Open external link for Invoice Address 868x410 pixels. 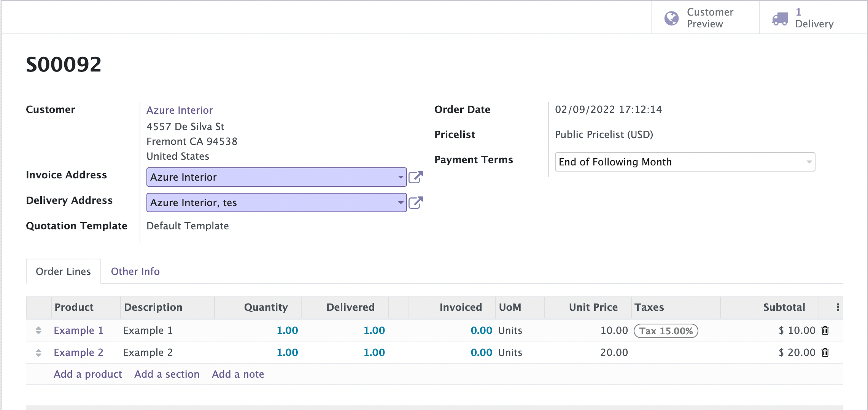tap(415, 177)
